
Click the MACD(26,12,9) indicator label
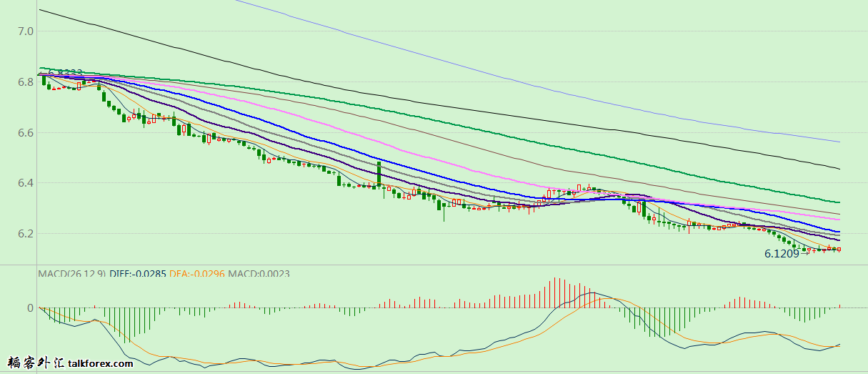click(x=71, y=273)
